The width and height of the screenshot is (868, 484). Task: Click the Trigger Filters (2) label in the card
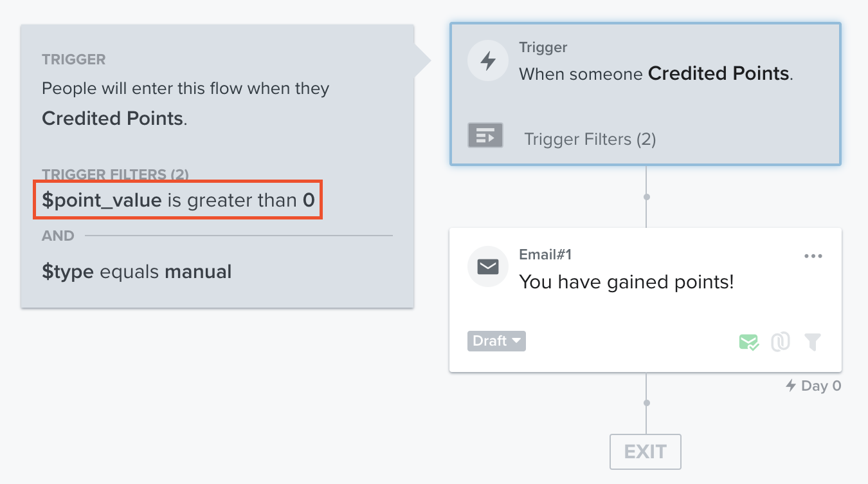pos(590,139)
